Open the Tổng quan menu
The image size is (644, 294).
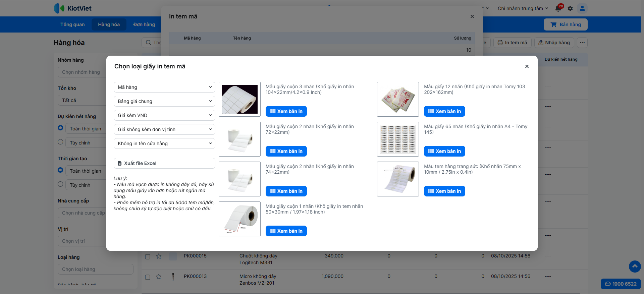[x=72, y=24]
